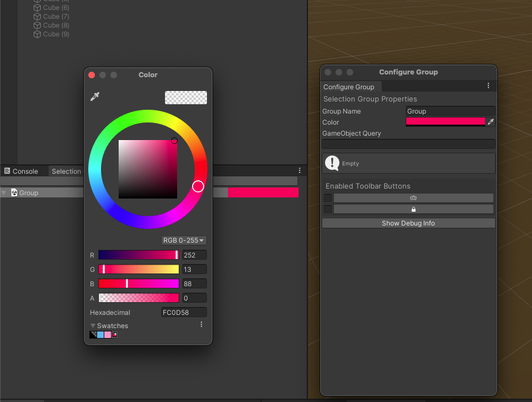Viewport: 532px width, 402px height.
Task: Open the Configure Group overflow menu
Action: 488,85
